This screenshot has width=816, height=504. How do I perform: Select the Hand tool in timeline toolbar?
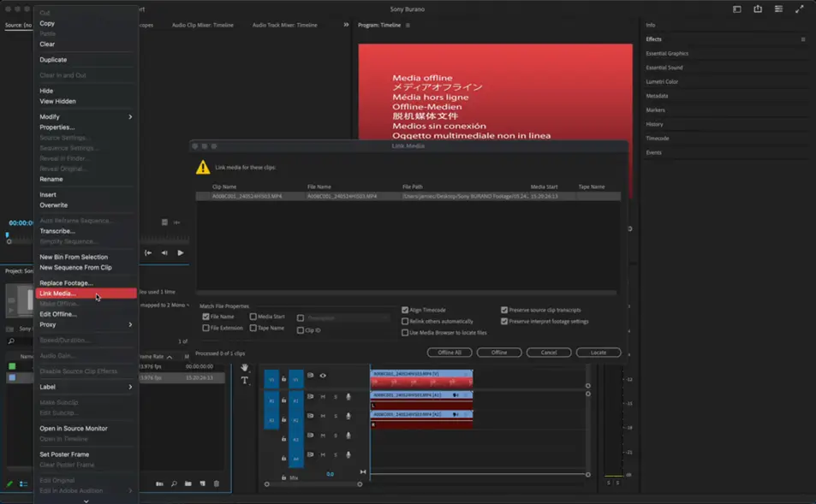[x=245, y=367]
